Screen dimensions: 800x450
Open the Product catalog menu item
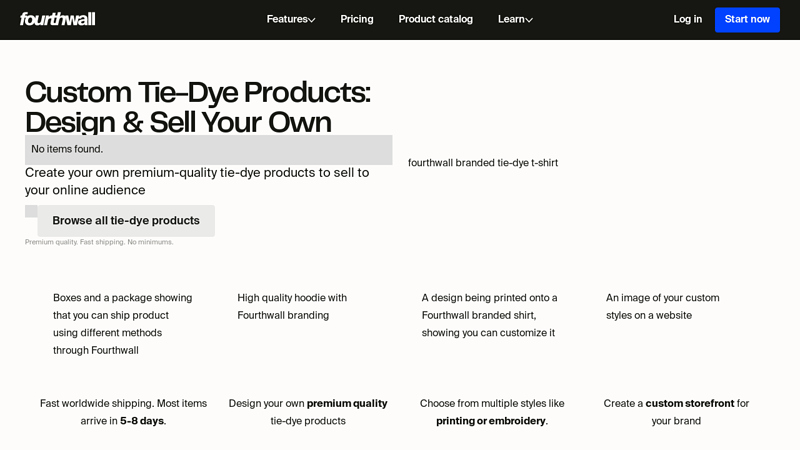pyautogui.click(x=435, y=19)
